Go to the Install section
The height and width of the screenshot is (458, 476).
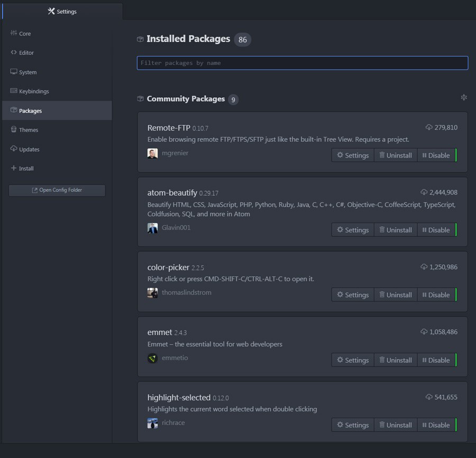57,168
